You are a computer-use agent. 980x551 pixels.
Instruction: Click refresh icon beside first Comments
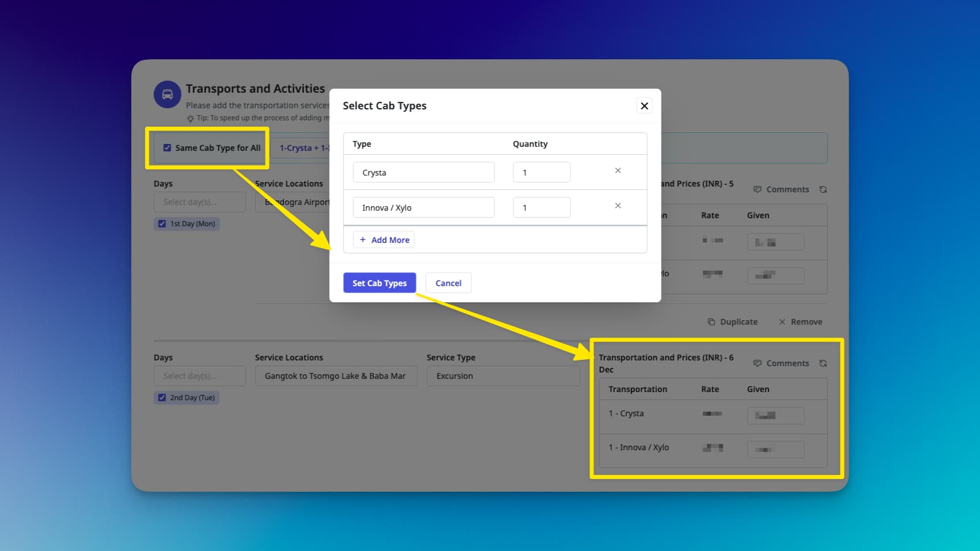(x=823, y=189)
